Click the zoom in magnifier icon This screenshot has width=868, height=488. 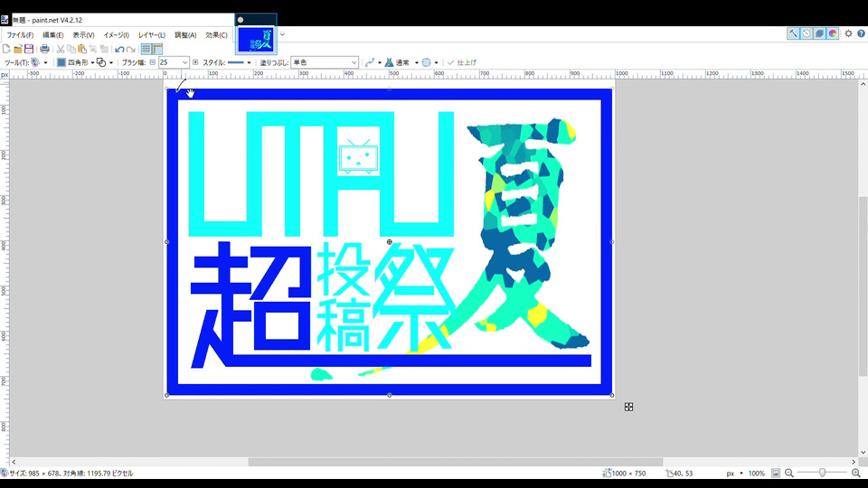pos(856,473)
